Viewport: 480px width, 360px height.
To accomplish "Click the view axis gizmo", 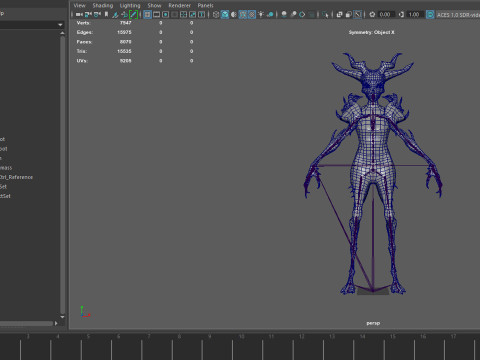I will (x=85, y=311).
